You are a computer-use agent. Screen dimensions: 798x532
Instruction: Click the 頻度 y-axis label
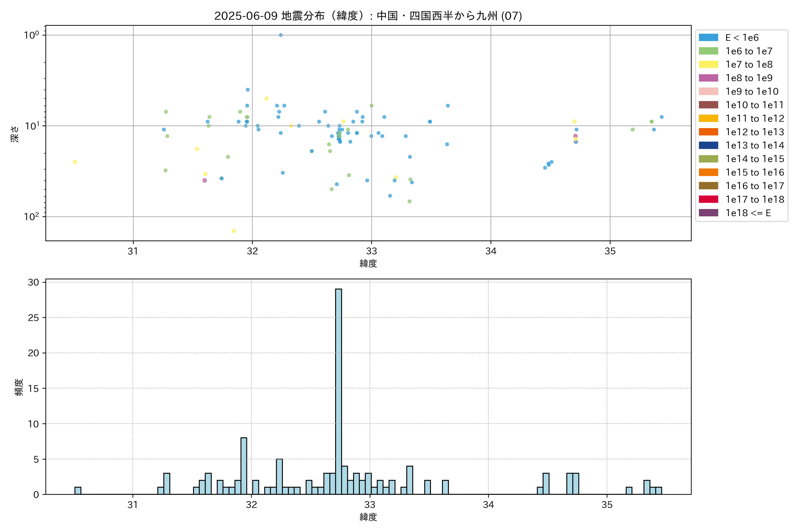point(19,387)
